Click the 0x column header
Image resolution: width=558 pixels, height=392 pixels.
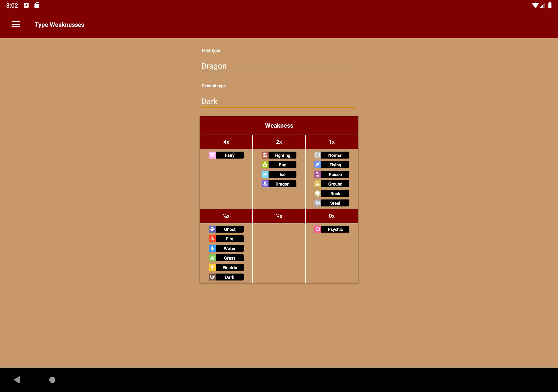click(x=332, y=216)
